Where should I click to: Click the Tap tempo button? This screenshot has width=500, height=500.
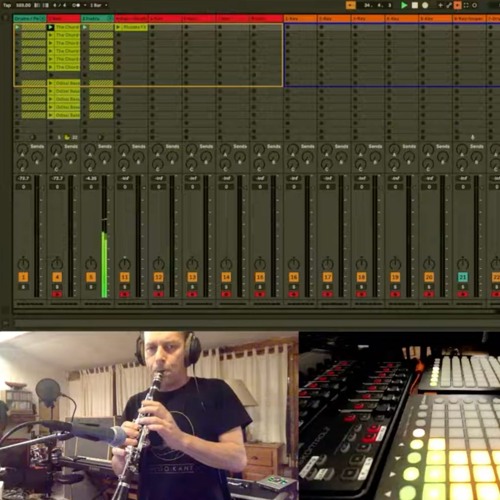coord(7,5)
